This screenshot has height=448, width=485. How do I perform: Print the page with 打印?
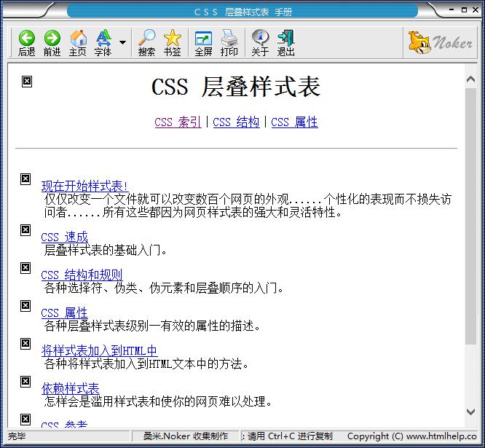(229, 43)
